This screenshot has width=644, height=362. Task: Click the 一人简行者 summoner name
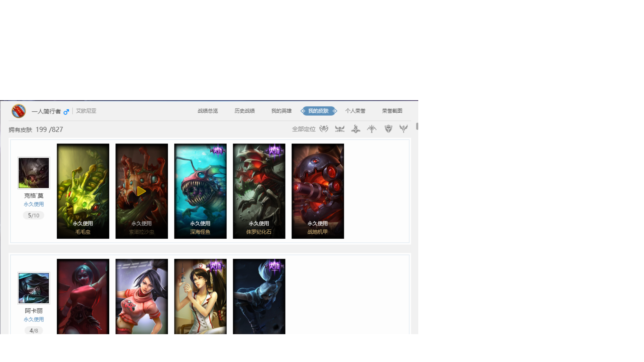click(46, 112)
